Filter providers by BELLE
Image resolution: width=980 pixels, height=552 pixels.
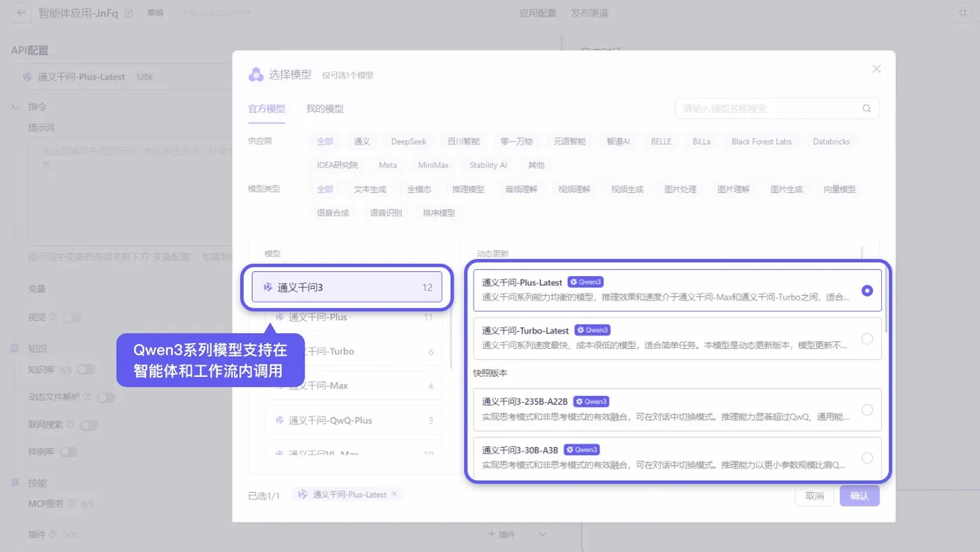(x=661, y=142)
